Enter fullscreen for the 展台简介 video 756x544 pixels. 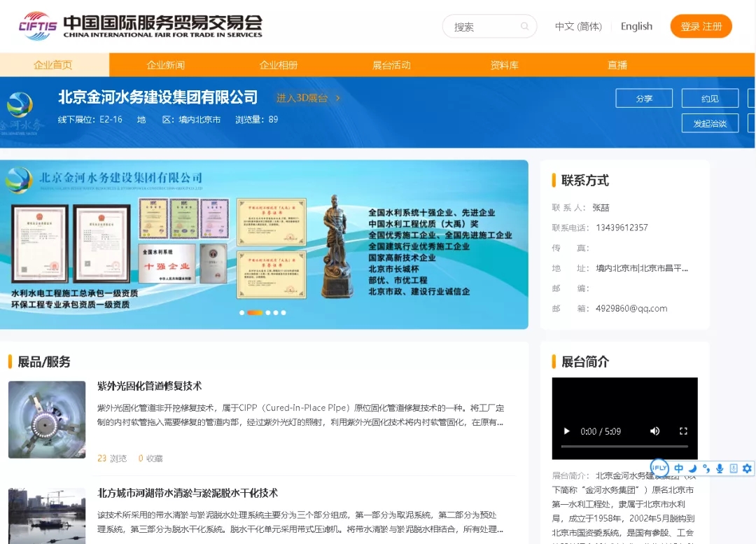point(683,431)
